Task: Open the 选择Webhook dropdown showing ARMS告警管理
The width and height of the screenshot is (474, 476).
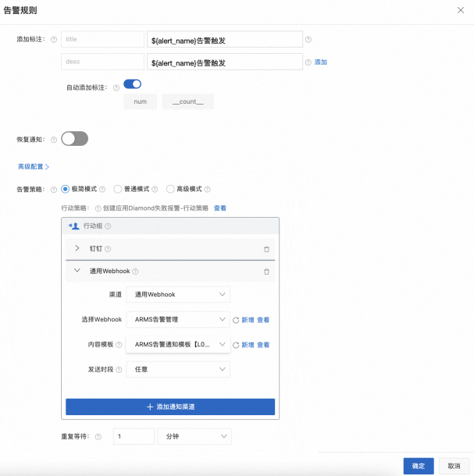Action: pyautogui.click(x=178, y=319)
